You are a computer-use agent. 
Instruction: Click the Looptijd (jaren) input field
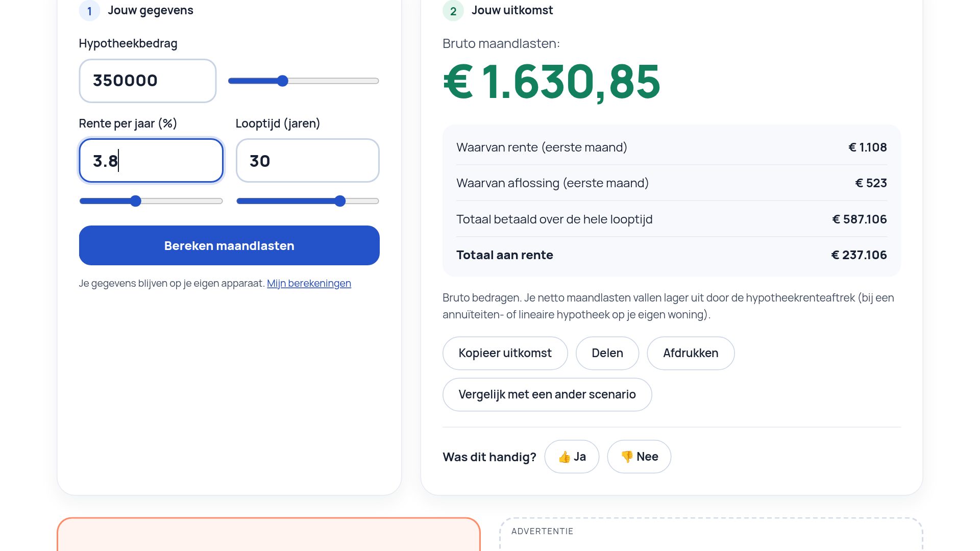308,161
